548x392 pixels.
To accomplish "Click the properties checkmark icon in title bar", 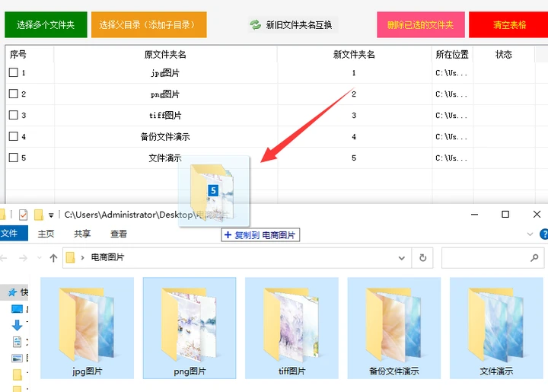I will coord(23,215).
